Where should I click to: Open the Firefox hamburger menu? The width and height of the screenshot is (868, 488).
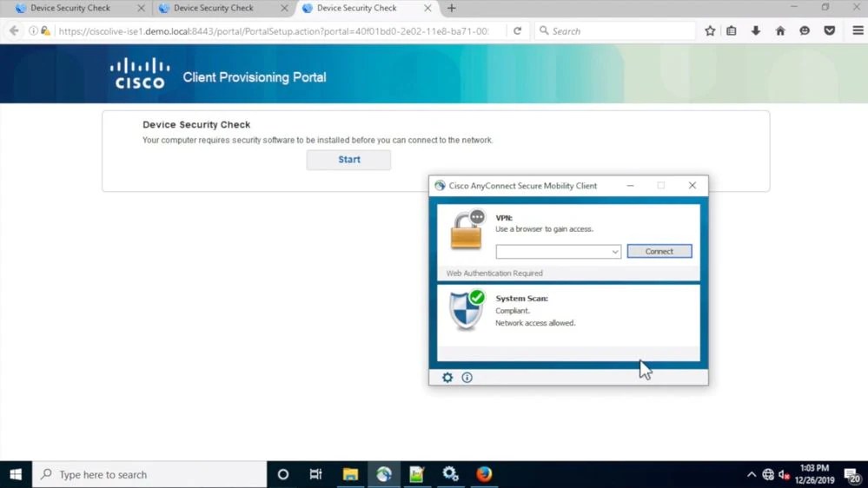[x=858, y=31]
